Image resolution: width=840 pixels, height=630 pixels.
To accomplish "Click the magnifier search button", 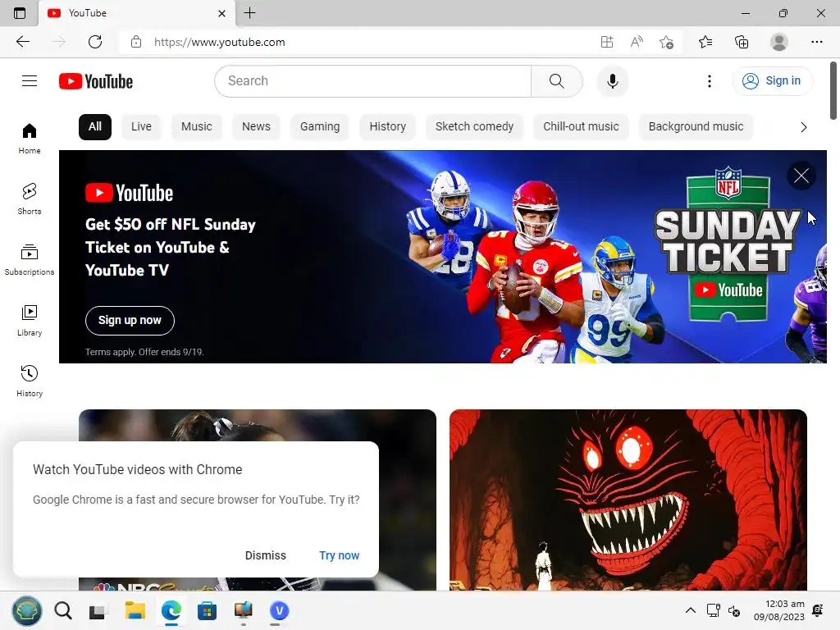I will pos(557,81).
